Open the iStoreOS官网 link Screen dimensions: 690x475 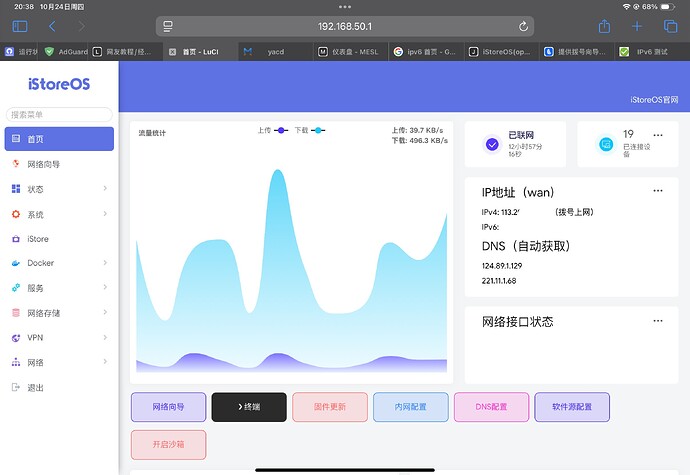point(654,100)
